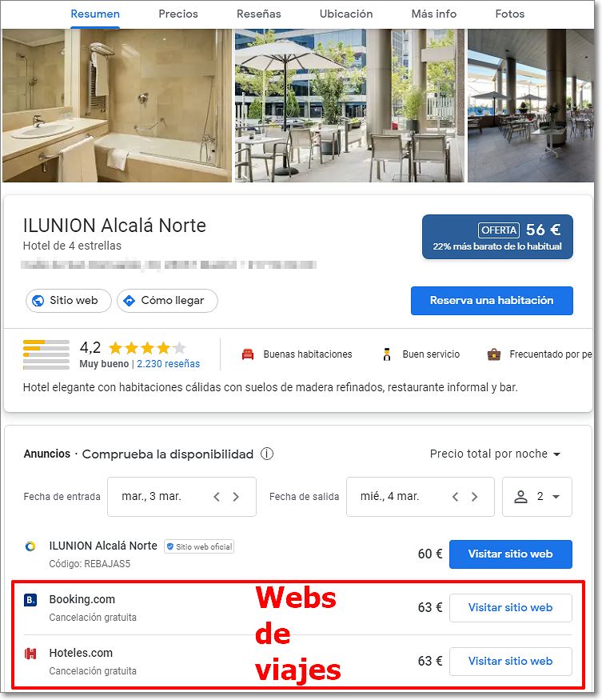Open the guest count dropdown
Image resolution: width=602 pixels, height=700 pixels.
coord(537,497)
